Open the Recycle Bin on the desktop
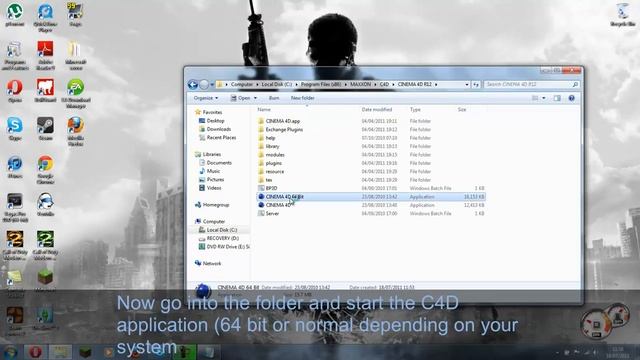This screenshot has height=360, width=640. coord(622,15)
